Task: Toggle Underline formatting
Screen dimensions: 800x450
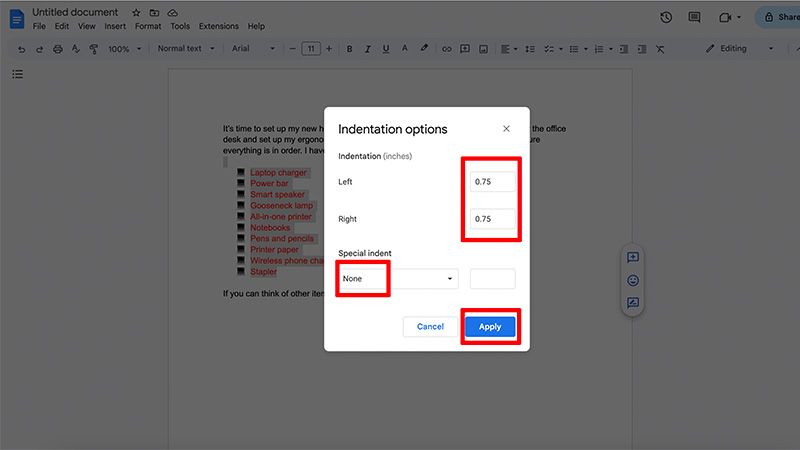Action: (x=386, y=49)
